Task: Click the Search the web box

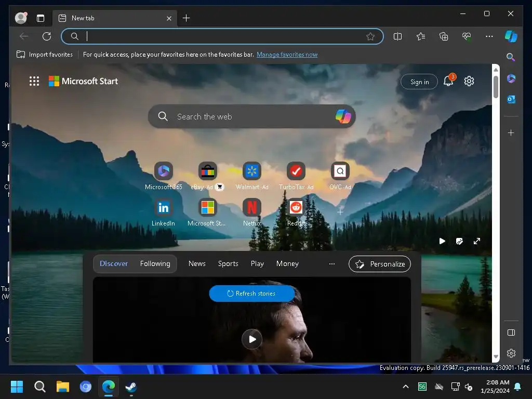Action: tap(252, 116)
